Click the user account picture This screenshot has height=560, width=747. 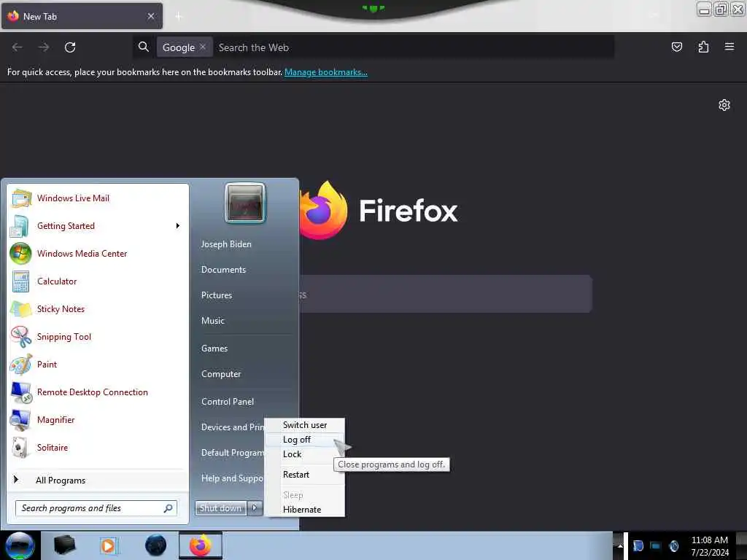[x=245, y=203]
